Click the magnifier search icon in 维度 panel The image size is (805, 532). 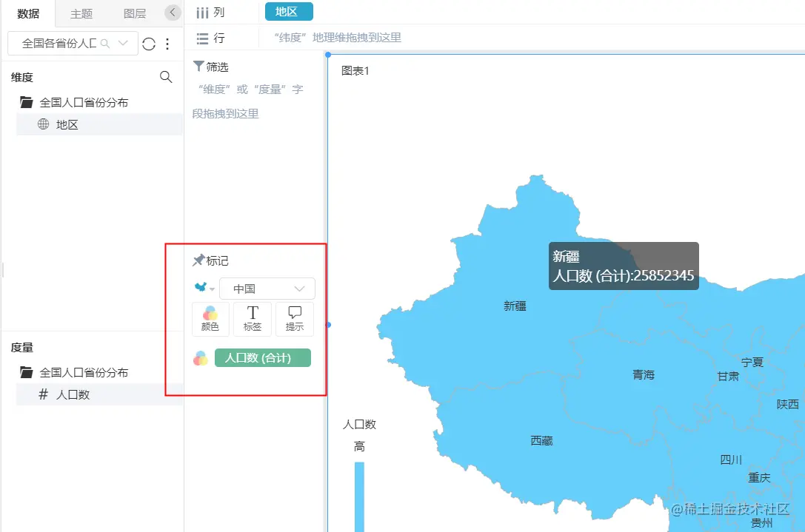pos(166,76)
